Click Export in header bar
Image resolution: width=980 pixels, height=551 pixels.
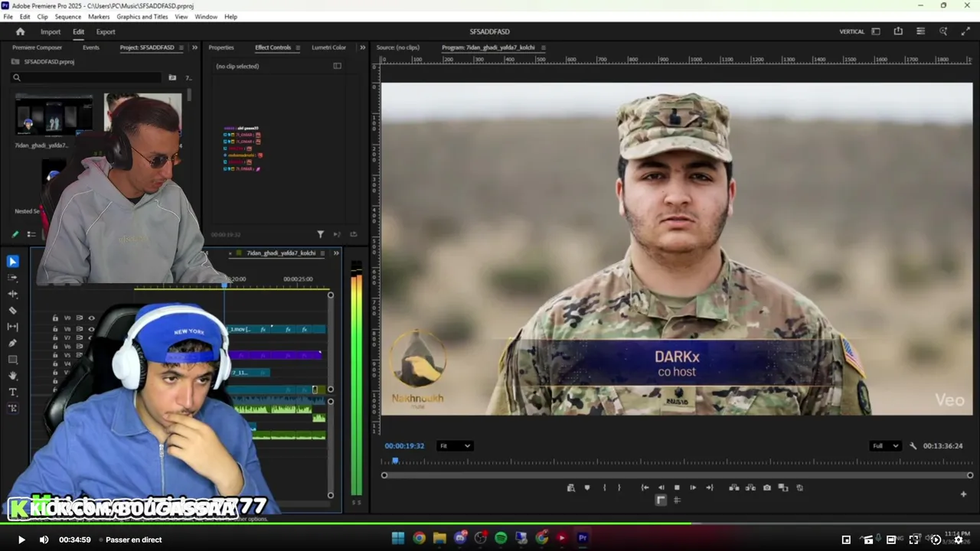106,31
